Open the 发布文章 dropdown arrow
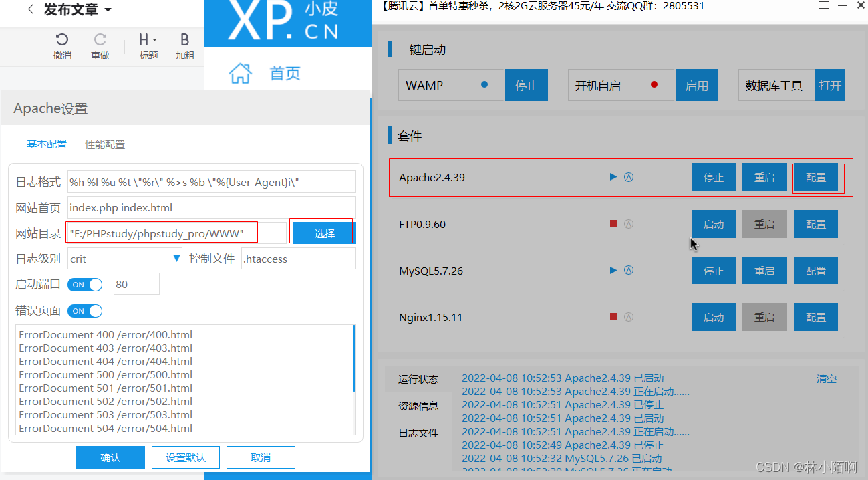 tap(108, 10)
